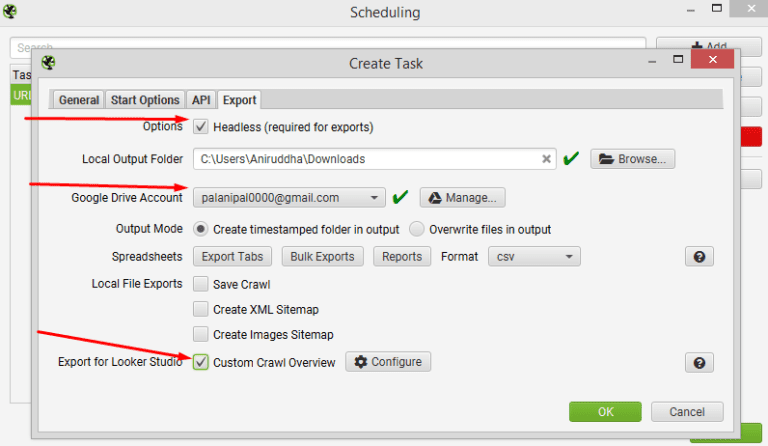Click the Bulk Exports button

[322, 257]
